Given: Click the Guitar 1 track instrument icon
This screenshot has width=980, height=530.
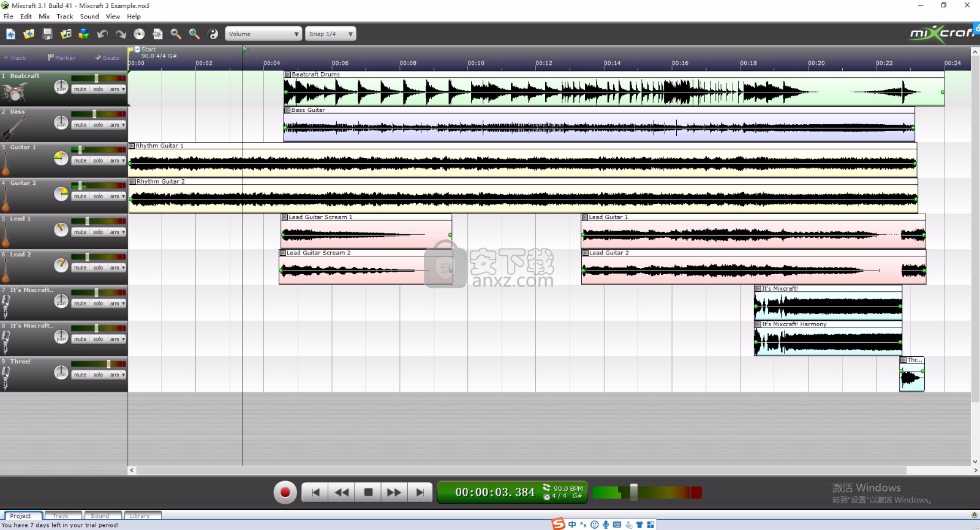Looking at the screenshot, I should click(6, 164).
